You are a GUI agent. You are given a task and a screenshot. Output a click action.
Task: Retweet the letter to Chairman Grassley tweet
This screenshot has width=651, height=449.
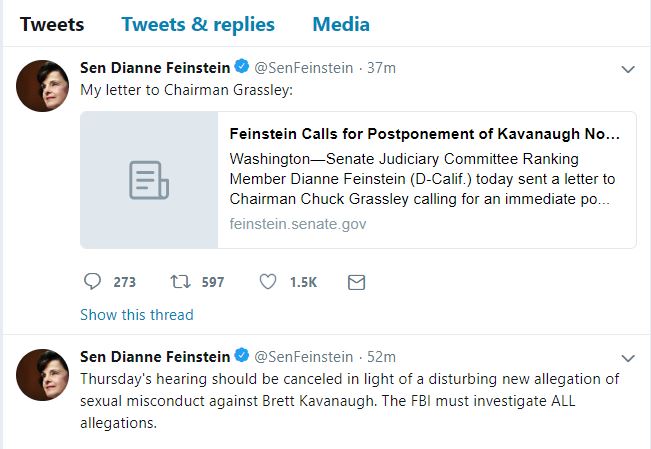pos(181,282)
